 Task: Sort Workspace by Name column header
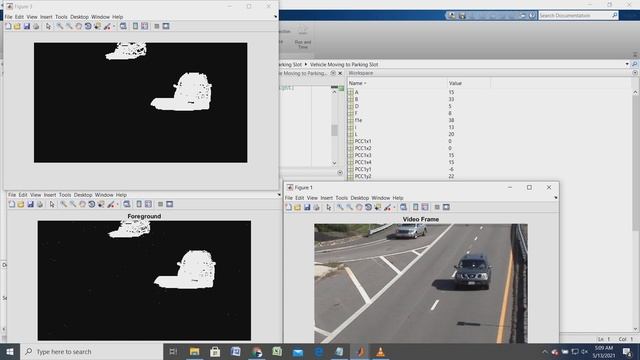coord(357,83)
